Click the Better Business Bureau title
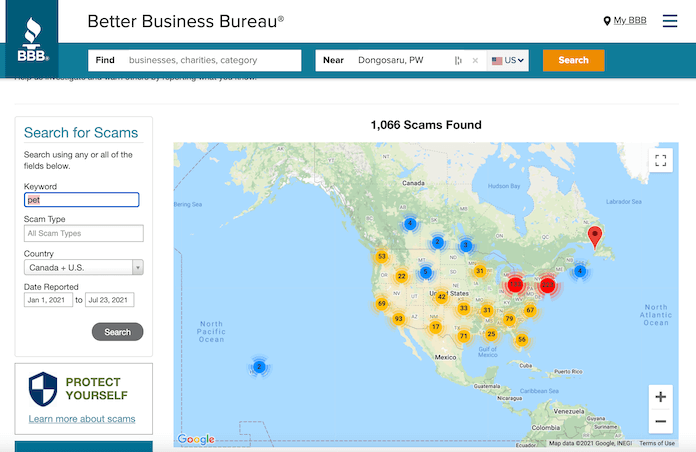The image size is (696, 452). pos(186,21)
